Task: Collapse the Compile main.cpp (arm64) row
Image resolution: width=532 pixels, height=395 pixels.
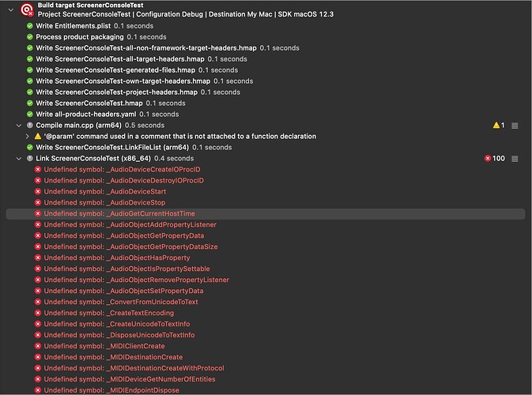Action: pos(19,126)
